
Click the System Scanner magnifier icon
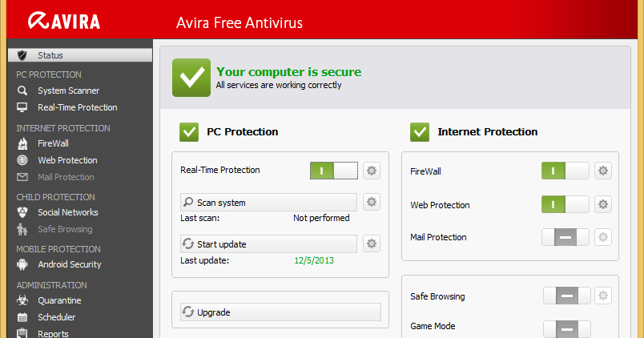click(x=22, y=91)
